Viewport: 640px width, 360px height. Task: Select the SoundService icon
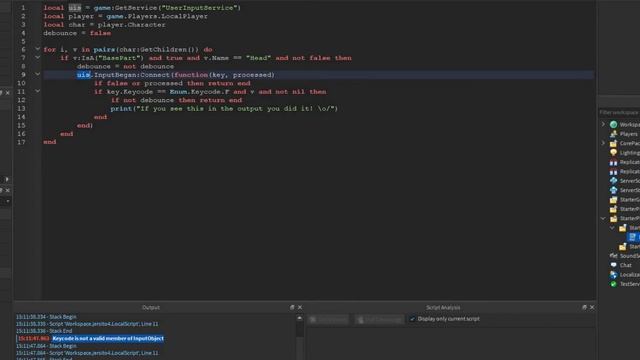[x=613, y=256]
